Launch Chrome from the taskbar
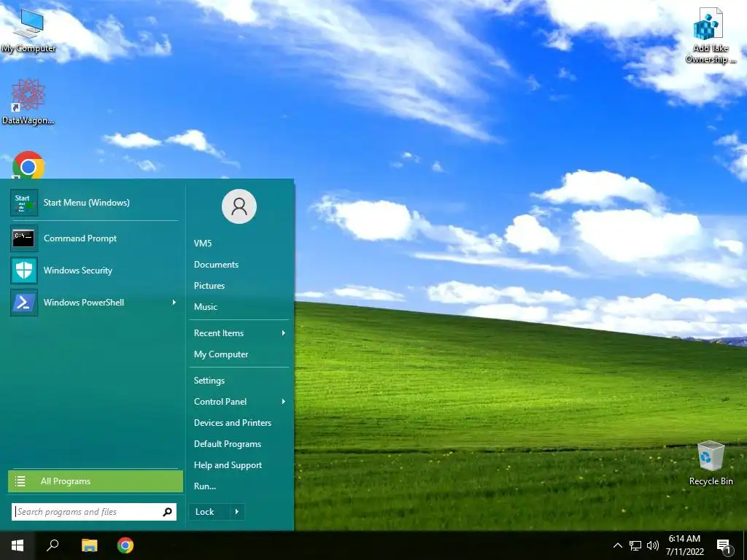 coord(125,545)
